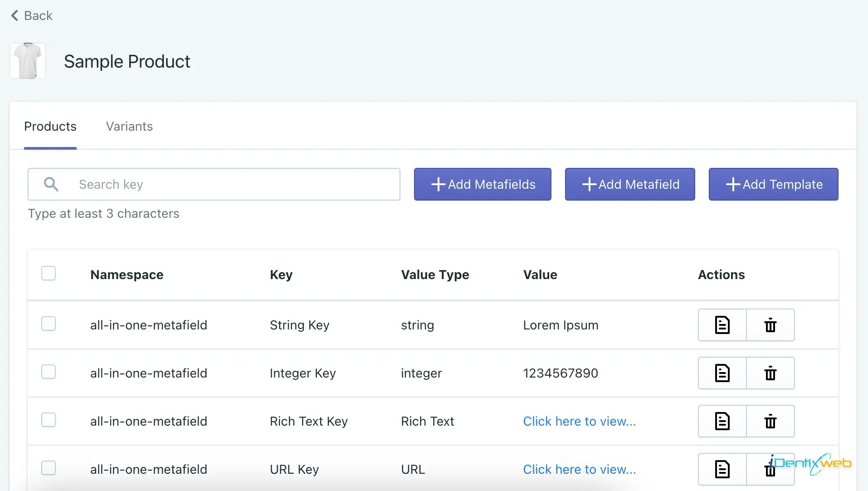Open the edit icon for Integer Key row

coord(722,373)
